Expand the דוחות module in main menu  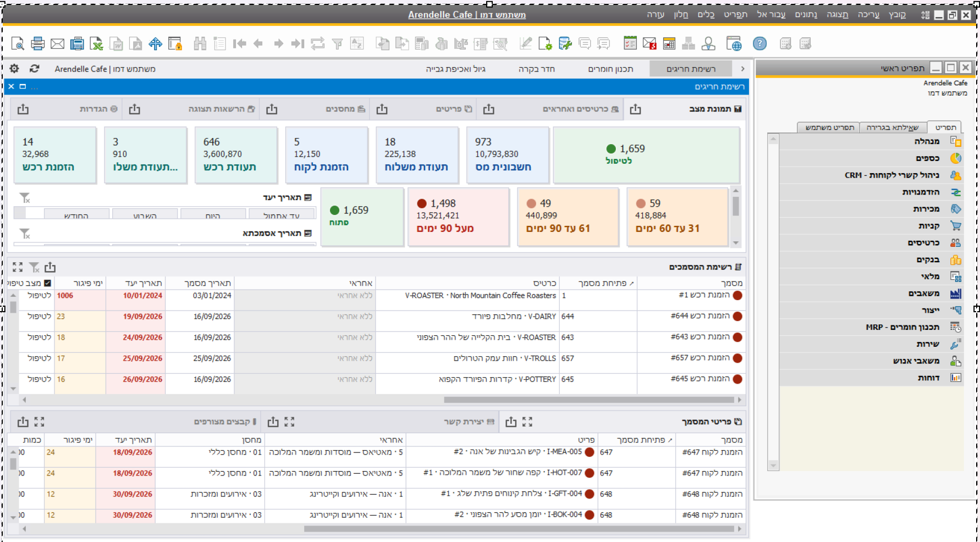(871, 378)
